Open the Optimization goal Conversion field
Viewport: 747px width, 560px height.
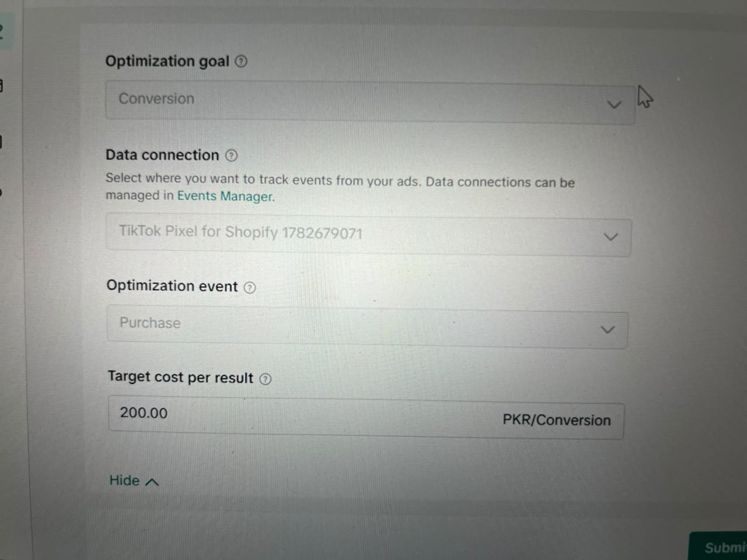[x=369, y=102]
